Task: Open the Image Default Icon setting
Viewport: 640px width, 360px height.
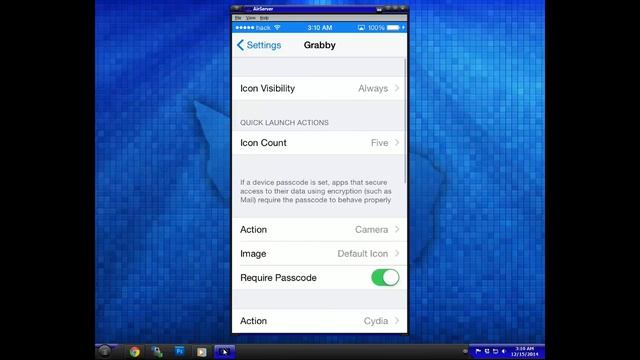Action: point(319,253)
